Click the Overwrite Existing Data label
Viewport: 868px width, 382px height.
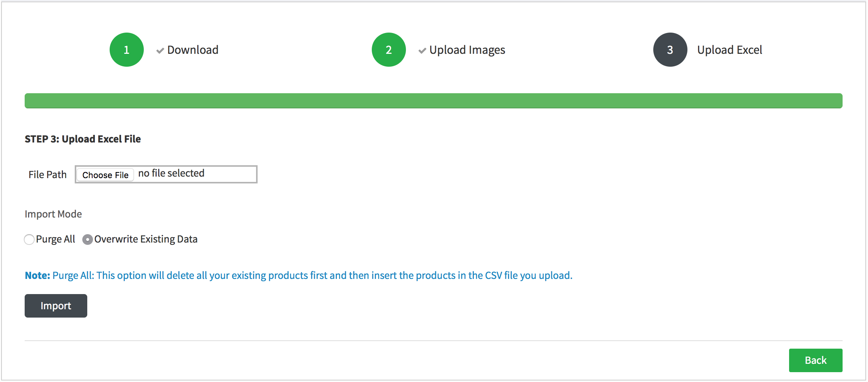(x=146, y=239)
